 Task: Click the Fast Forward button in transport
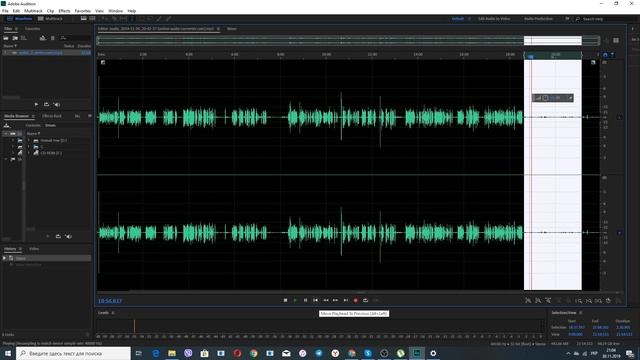(x=336, y=300)
